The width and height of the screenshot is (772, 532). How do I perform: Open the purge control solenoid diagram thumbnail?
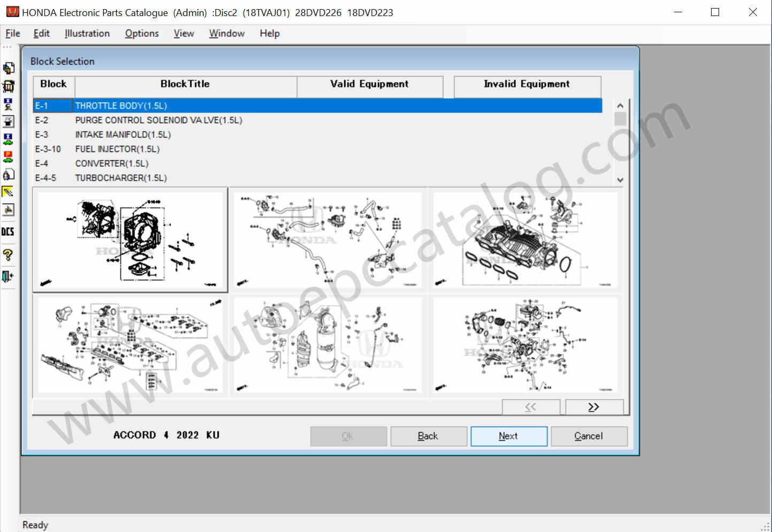click(x=328, y=240)
